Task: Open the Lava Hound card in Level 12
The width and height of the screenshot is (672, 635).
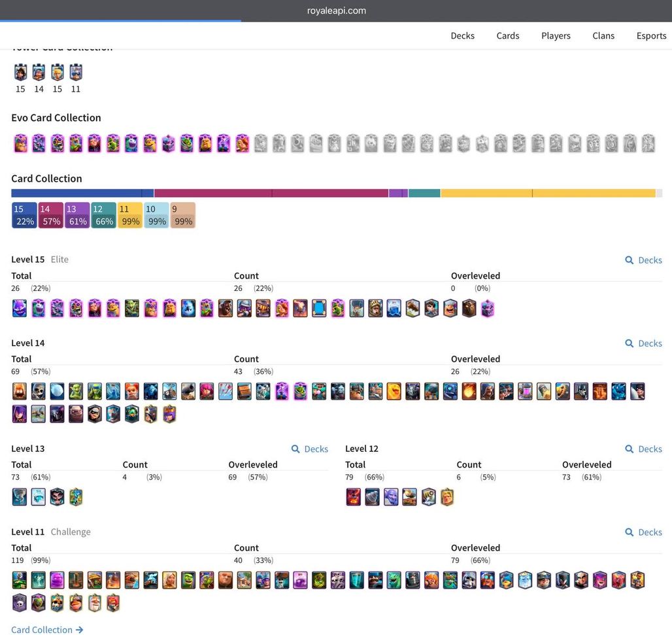Action: click(353, 497)
